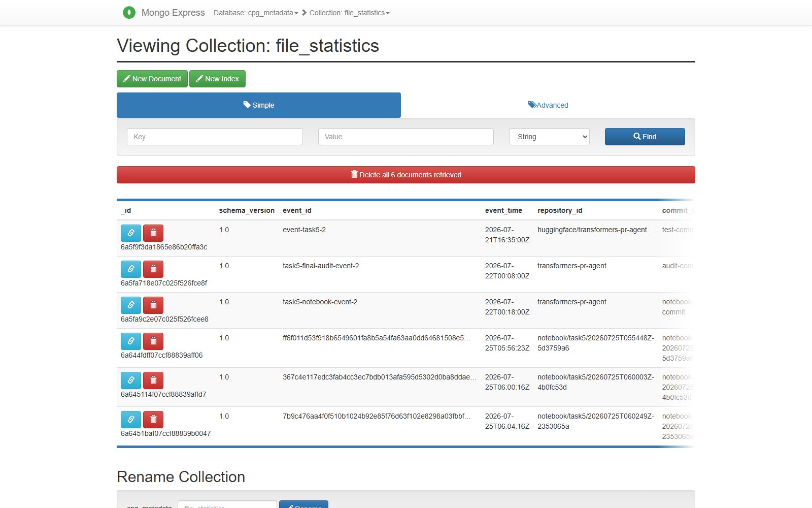
Task: Click Delete all 6 documents retrieved
Action: click(406, 175)
